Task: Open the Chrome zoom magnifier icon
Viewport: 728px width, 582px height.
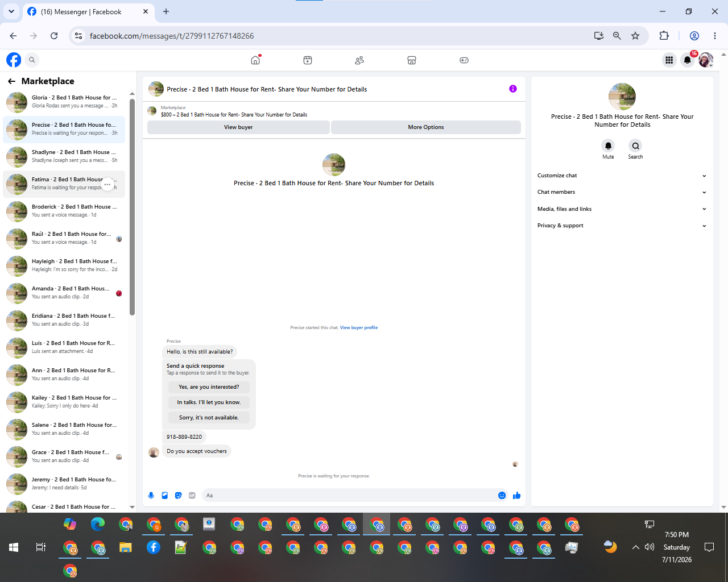Action: [617, 36]
